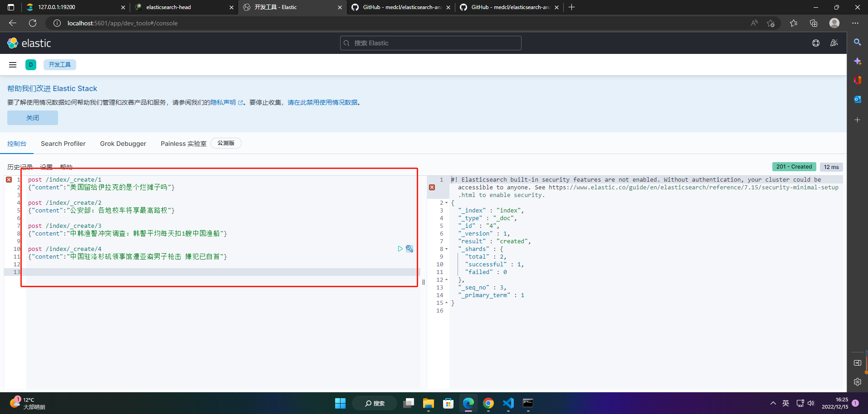Open the Kibana navigation hamburger menu
This screenshot has height=414, width=868.
point(13,65)
